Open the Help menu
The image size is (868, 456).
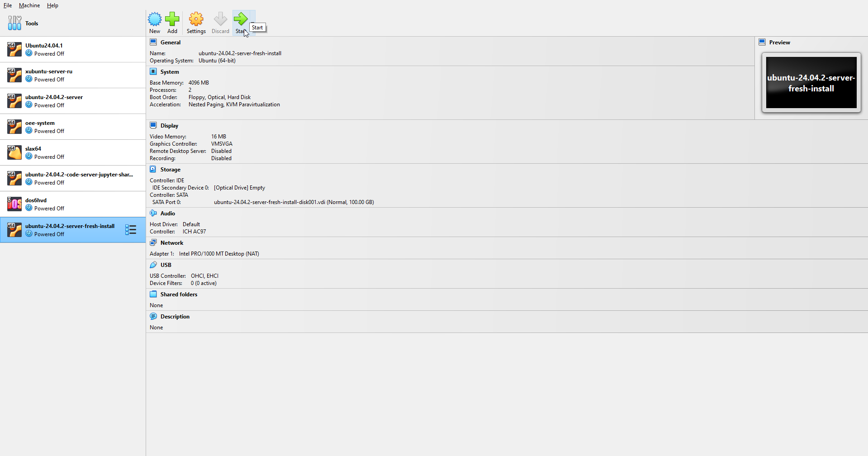(52, 5)
